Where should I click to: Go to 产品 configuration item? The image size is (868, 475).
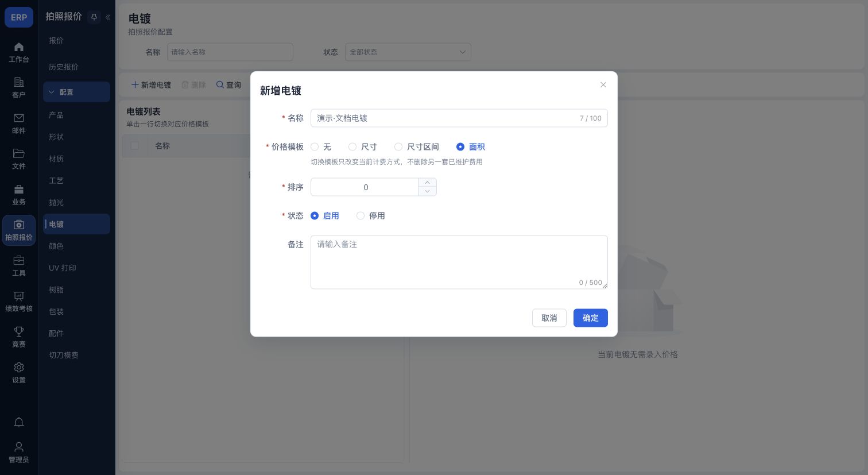[76, 115]
